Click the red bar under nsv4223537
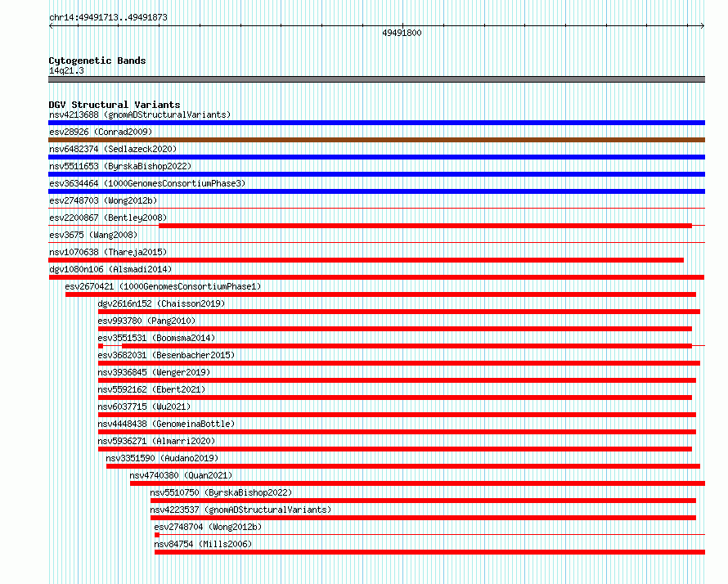728x584 pixels. [x=423, y=518]
